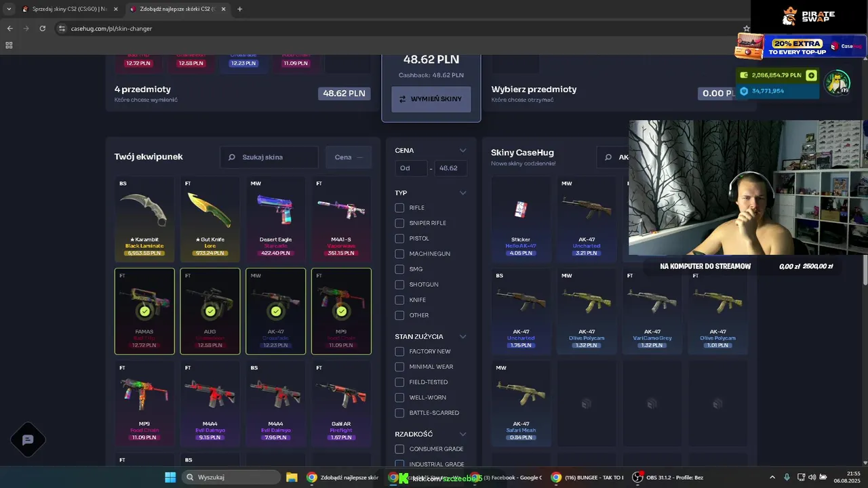This screenshot has height=488, width=868.
Task: Click the green top-up balance plus icon
Action: coord(810,75)
